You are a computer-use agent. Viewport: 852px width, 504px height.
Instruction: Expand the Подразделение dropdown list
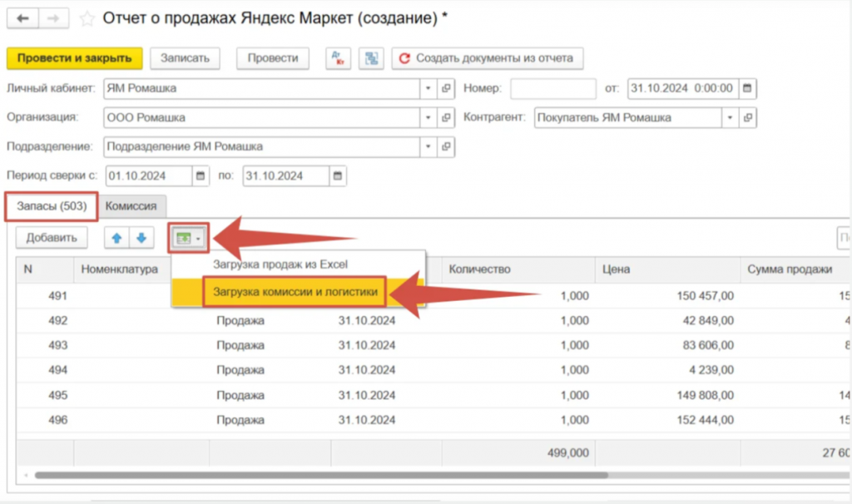click(x=428, y=147)
